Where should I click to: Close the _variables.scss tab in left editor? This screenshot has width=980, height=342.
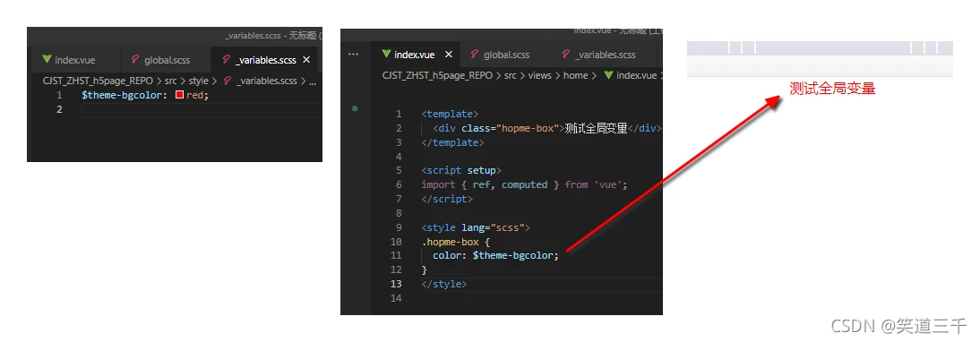(306, 60)
